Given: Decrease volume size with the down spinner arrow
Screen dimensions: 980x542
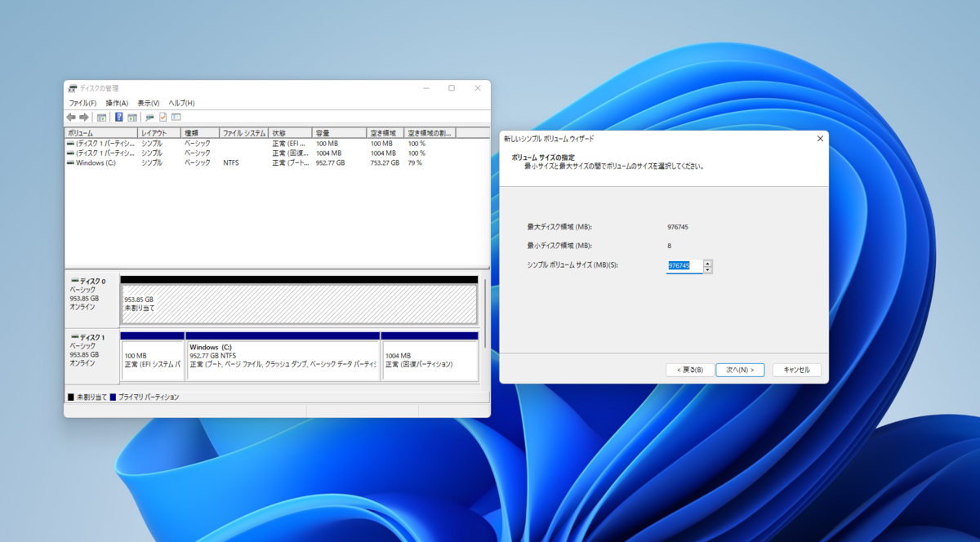Looking at the screenshot, I should coord(707,269).
